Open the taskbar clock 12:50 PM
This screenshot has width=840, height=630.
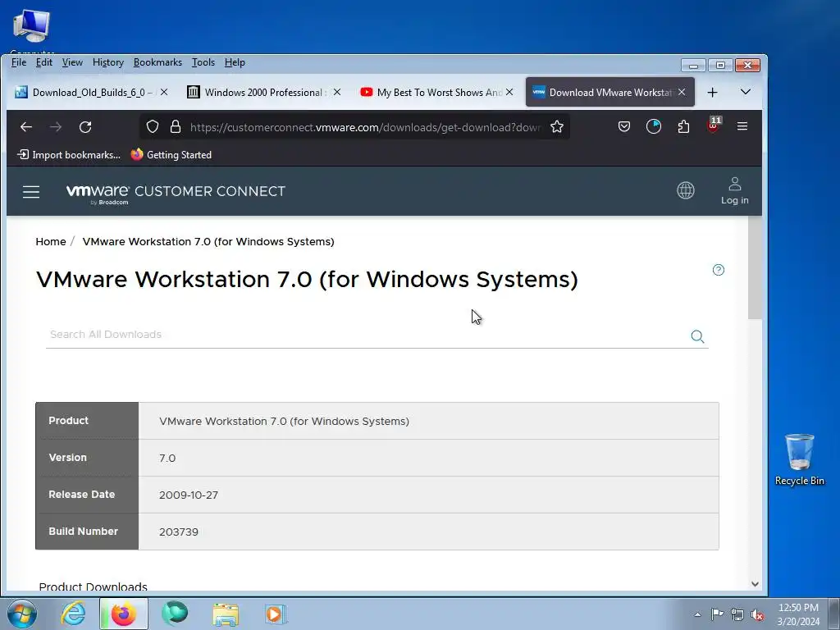coord(798,614)
